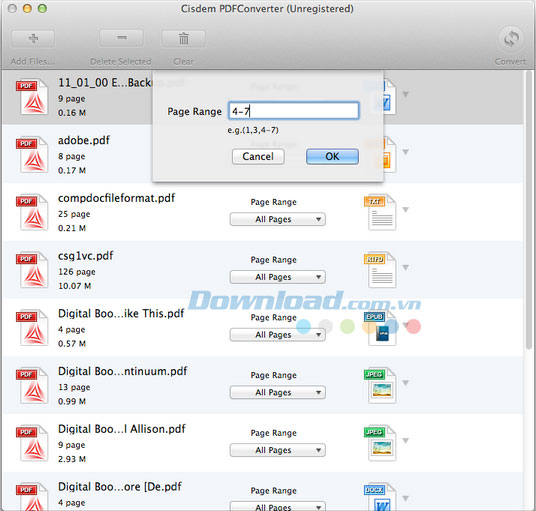Screen dimensions: 536x511
Task: Select file name csg1vc.pdf
Action: click(x=85, y=256)
